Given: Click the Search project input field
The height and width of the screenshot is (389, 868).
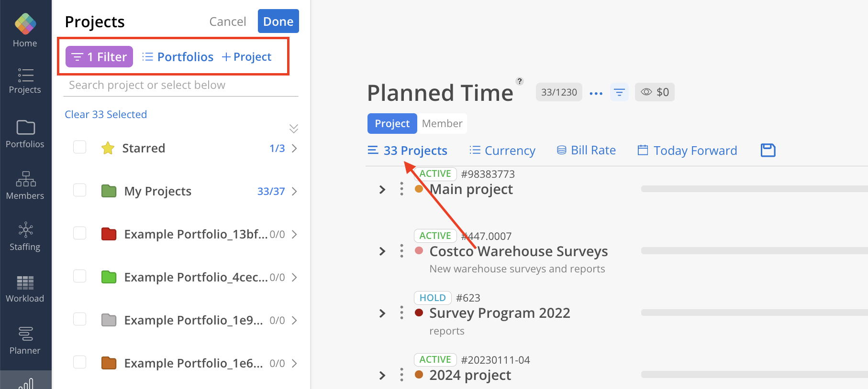Looking at the screenshot, I should [x=181, y=85].
